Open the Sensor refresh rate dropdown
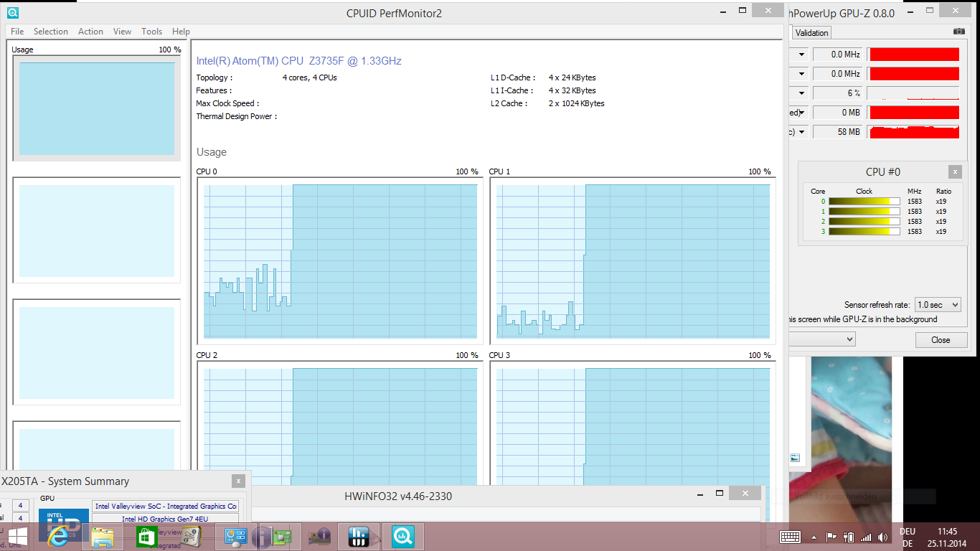The image size is (980, 551). point(938,305)
